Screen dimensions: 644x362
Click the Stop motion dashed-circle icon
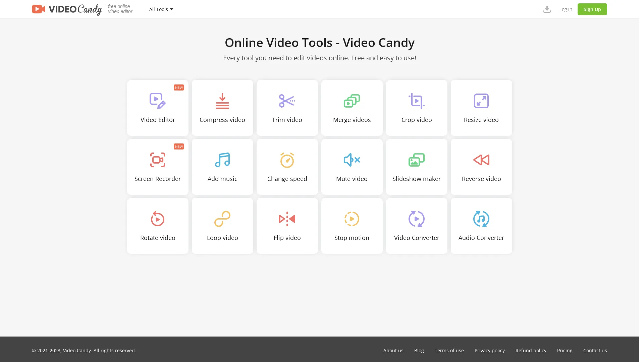point(352,219)
